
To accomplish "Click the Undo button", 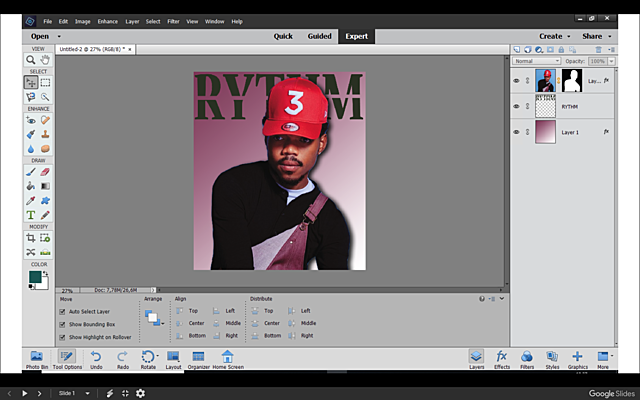I will [x=96, y=360].
